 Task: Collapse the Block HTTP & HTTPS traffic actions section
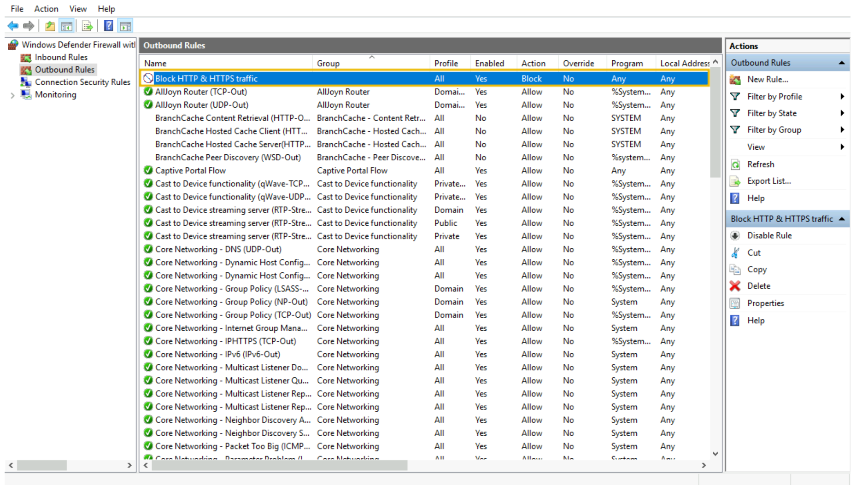coord(842,219)
